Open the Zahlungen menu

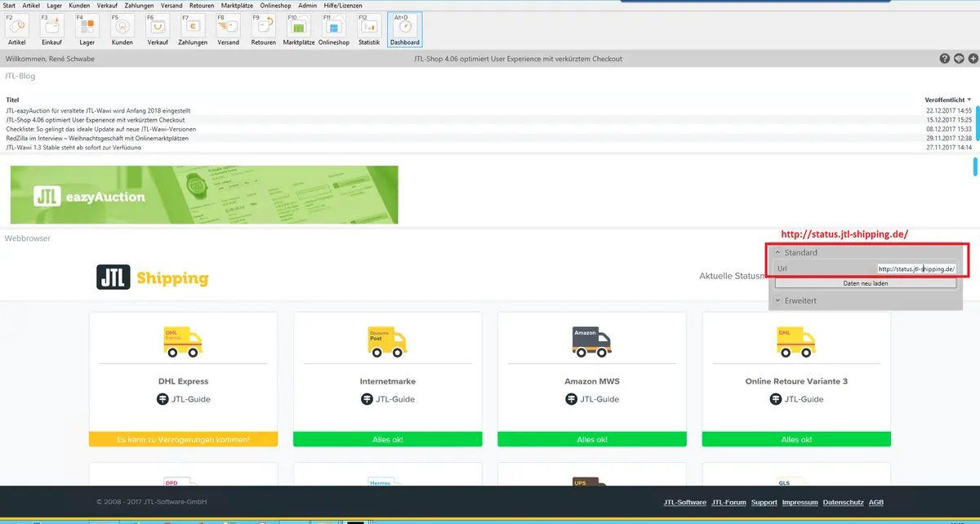tap(139, 5)
